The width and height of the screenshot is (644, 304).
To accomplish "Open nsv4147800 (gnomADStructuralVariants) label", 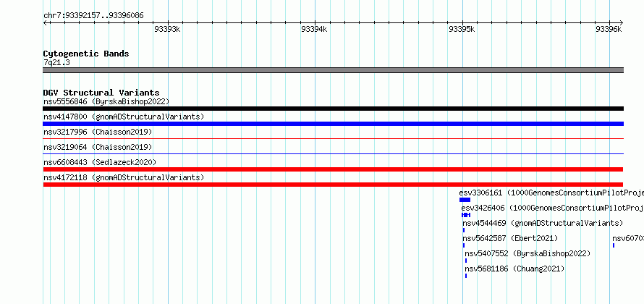I will click(x=124, y=117).
